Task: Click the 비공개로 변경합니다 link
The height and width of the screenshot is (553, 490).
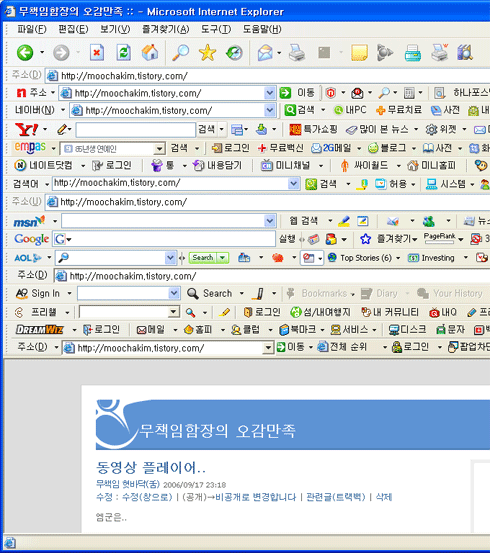Action: pos(256,497)
